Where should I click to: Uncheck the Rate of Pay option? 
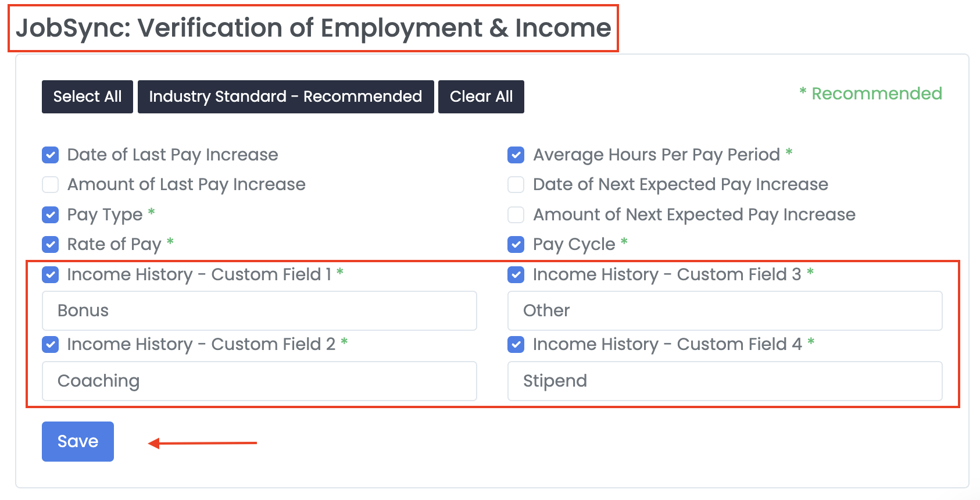(51, 245)
